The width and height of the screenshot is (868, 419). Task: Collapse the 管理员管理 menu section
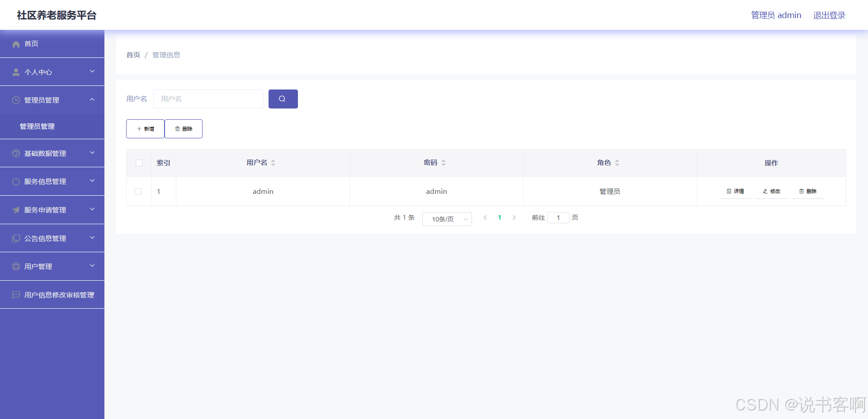click(52, 100)
